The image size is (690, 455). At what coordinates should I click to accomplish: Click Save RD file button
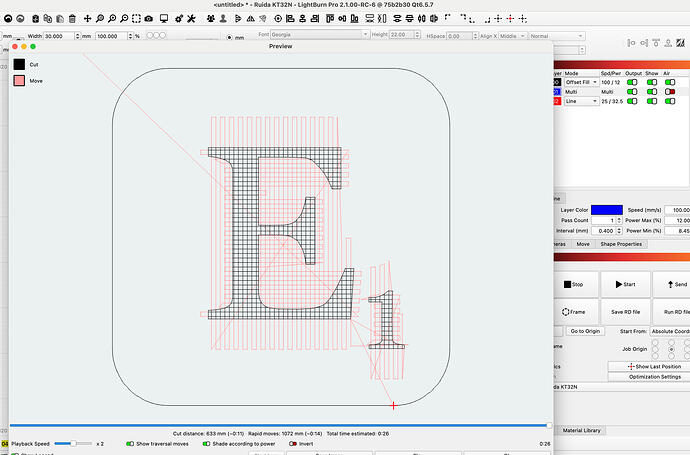click(x=625, y=311)
